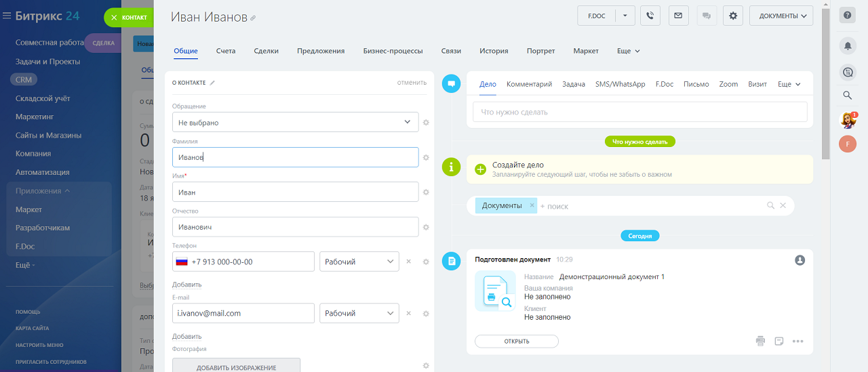
Task: Expand the Обращение dropdown
Action: coord(407,123)
